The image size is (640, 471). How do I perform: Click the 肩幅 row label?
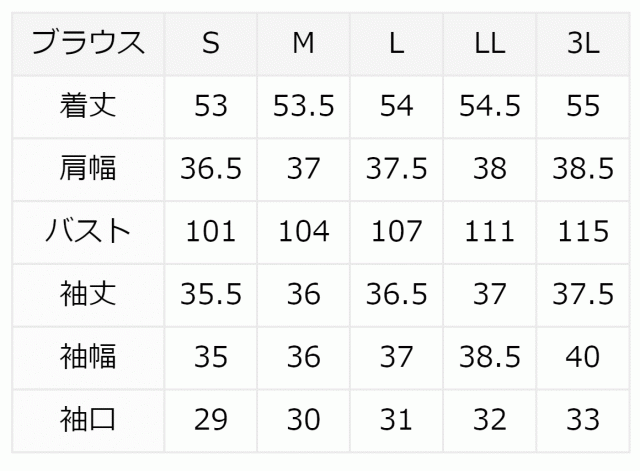[88, 168]
